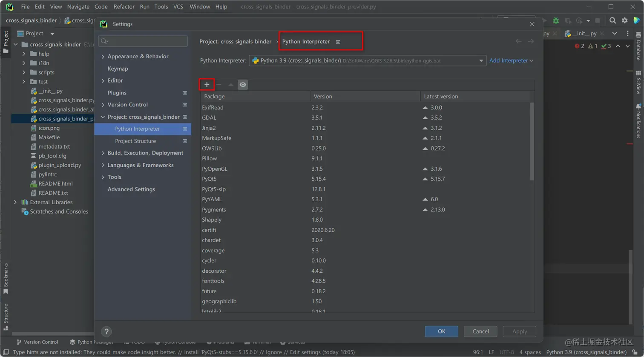The height and width of the screenshot is (357, 644).
Task: Open the Database tool window
Action: click(x=638, y=46)
